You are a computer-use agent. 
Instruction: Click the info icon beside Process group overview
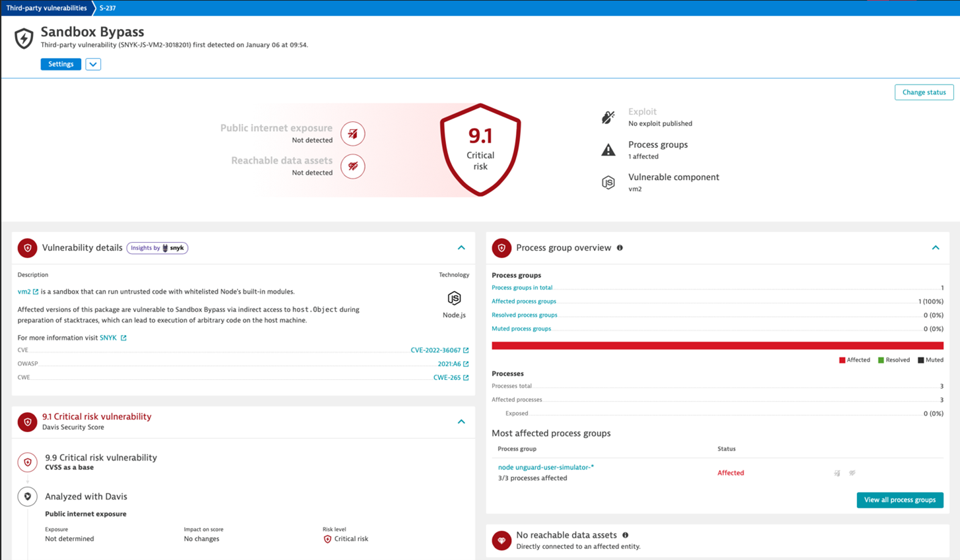[x=619, y=247]
